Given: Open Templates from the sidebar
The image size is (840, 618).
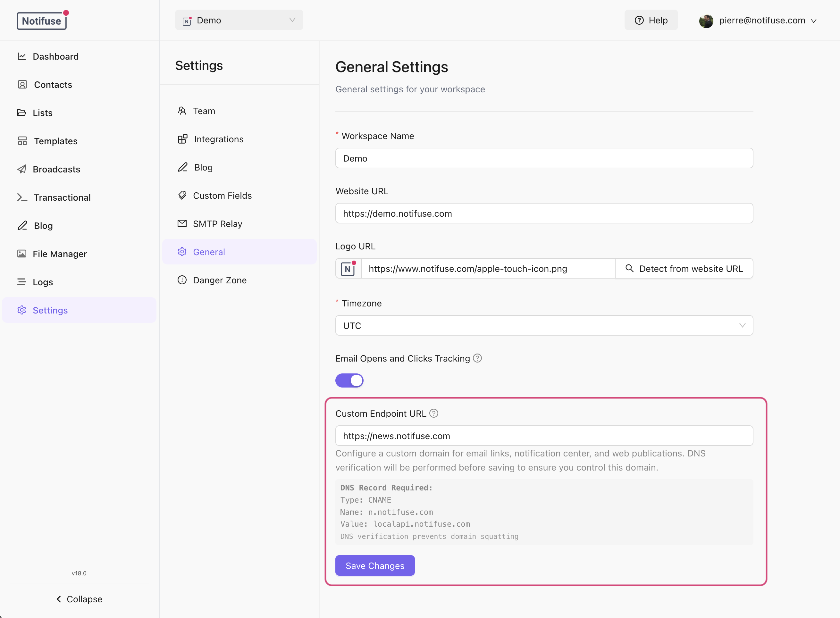Looking at the screenshot, I should pos(56,141).
